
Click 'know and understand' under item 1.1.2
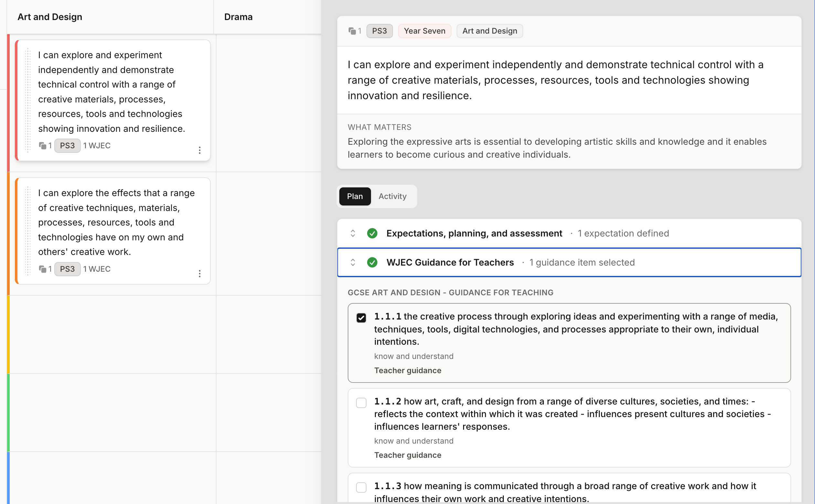414,441
